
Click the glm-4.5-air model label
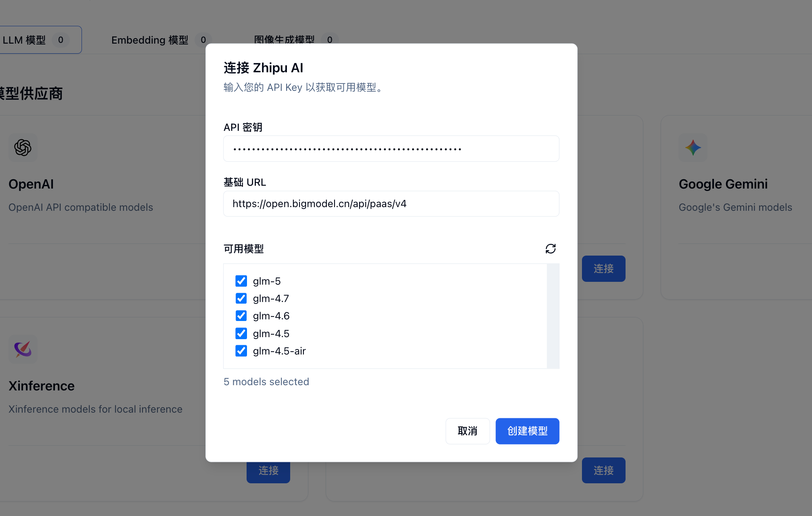(279, 351)
